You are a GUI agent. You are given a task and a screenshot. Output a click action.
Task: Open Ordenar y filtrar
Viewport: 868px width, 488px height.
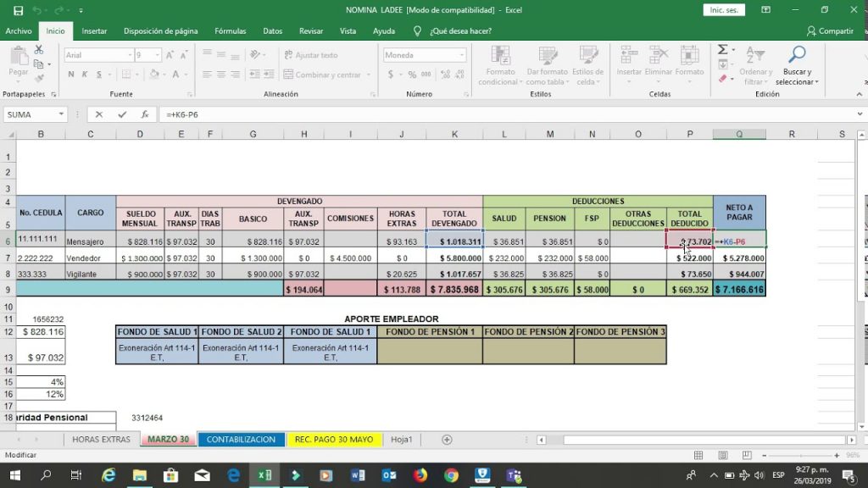pos(754,64)
